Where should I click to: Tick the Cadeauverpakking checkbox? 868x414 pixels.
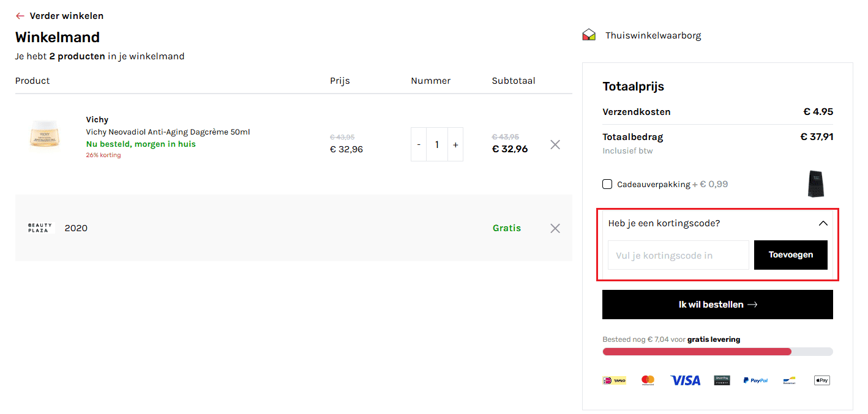[x=607, y=184]
